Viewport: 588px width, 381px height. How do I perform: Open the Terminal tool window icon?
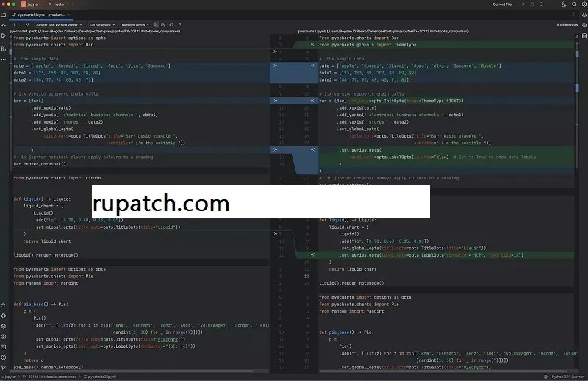(4, 347)
